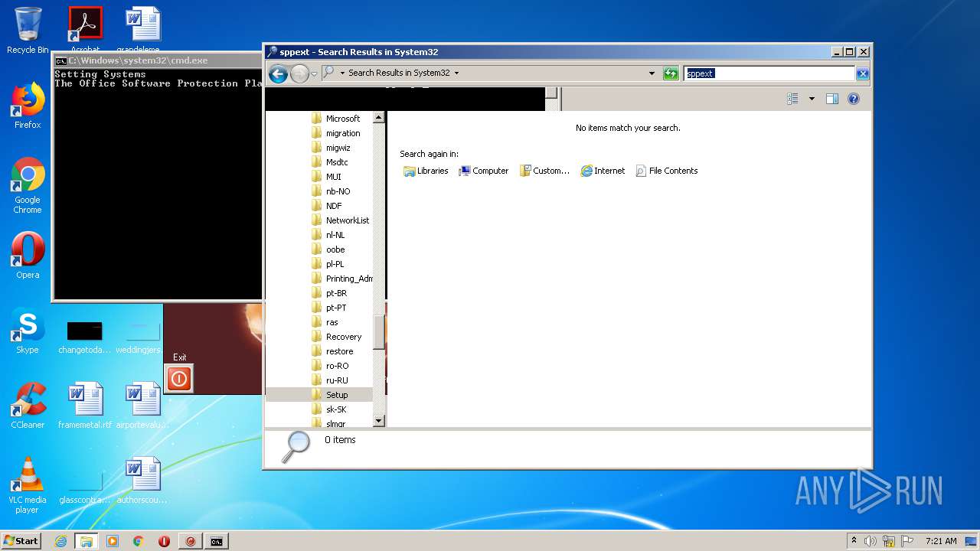This screenshot has height=551, width=980.
Task: Select the nl-NL folder in tree
Action: [x=328, y=235]
